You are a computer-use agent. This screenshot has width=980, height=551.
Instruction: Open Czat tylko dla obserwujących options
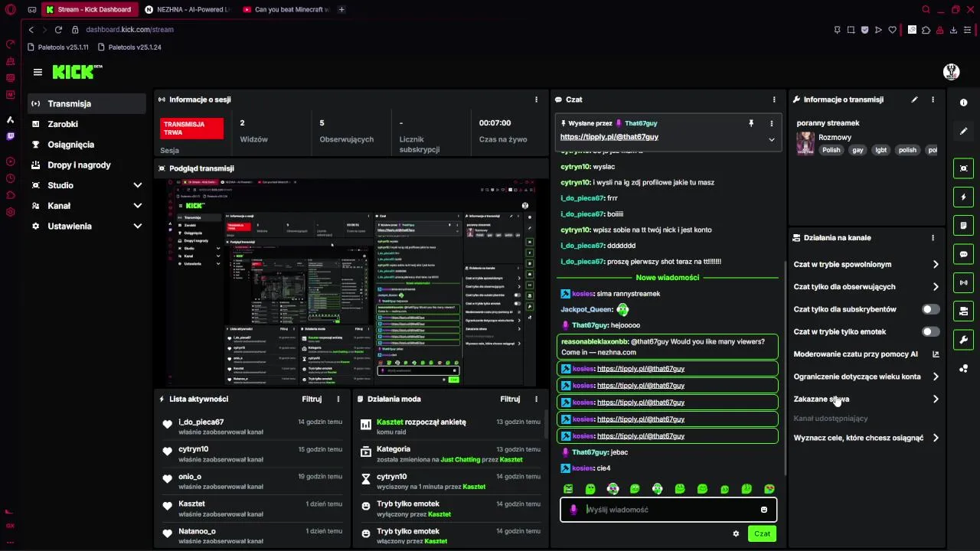coord(866,287)
